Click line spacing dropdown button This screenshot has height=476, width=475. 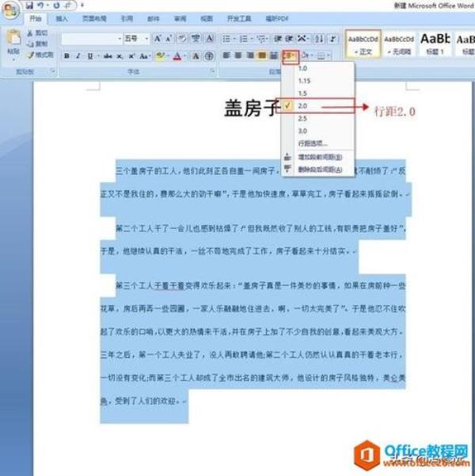pyautogui.click(x=291, y=56)
